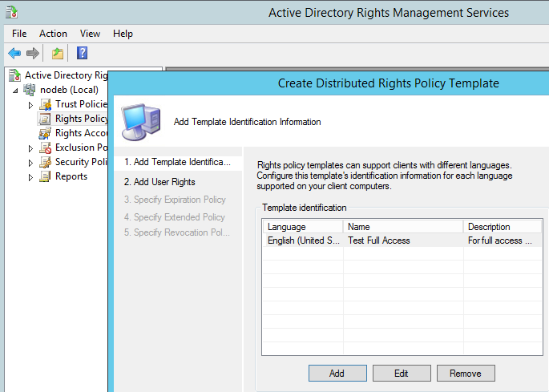Click the Edit button
The width and height of the screenshot is (549, 392).
click(402, 374)
